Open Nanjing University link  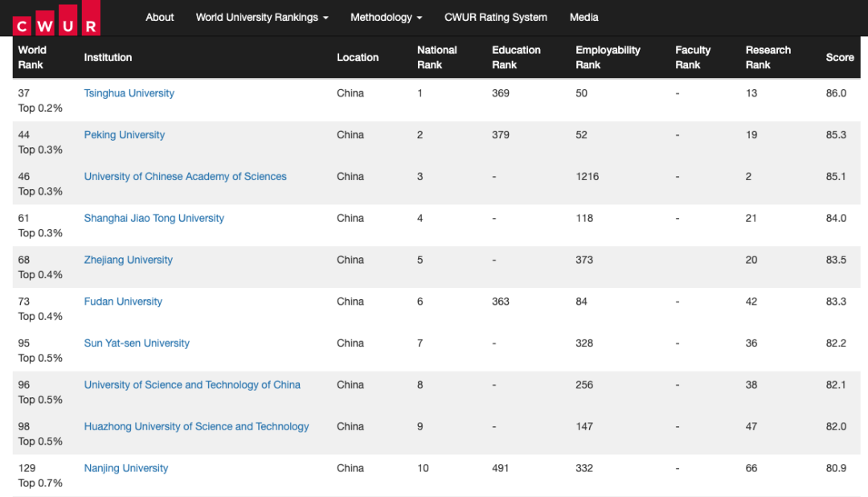click(x=126, y=468)
